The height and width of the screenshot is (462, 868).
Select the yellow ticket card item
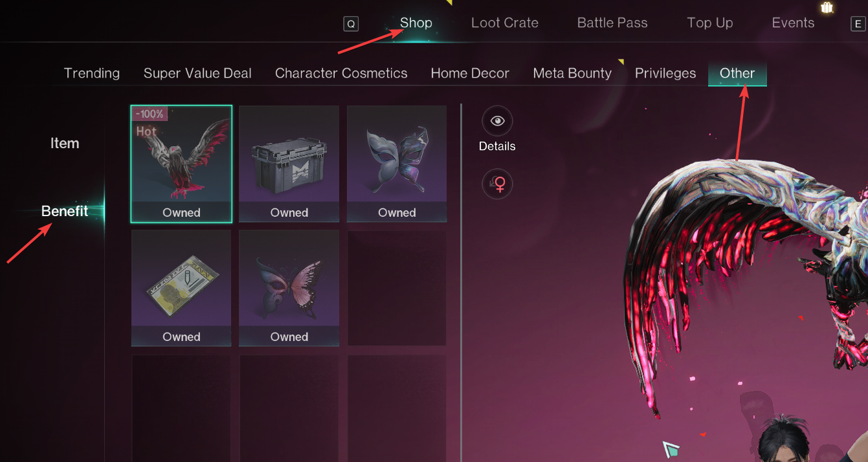pyautogui.click(x=181, y=288)
